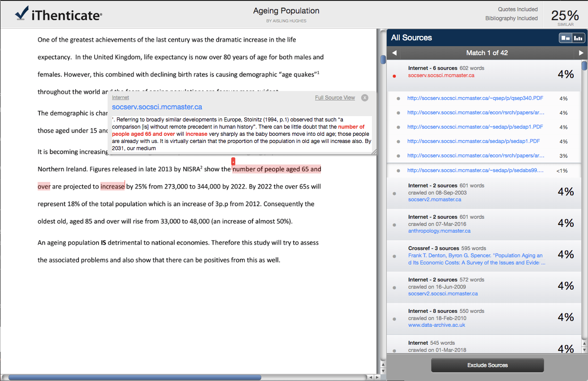Viewport: 588px width, 381px height.
Task: Switch to match overview view icon
Action: pos(565,38)
